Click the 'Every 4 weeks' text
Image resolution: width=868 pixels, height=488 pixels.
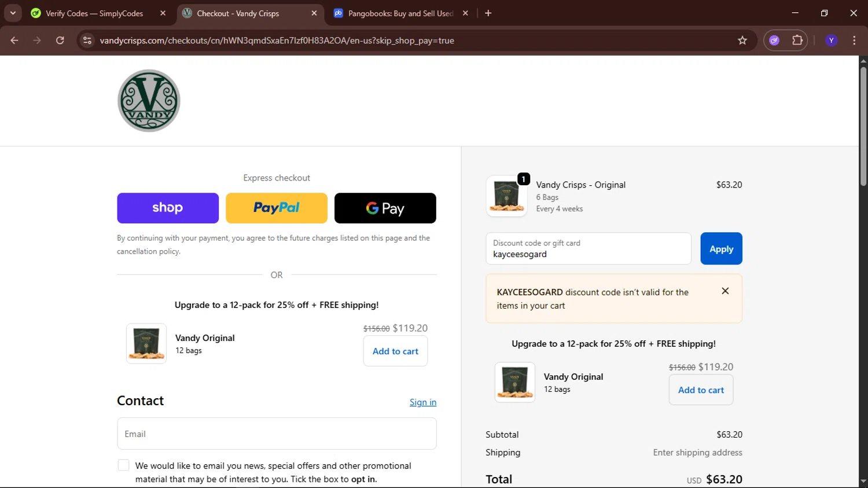point(559,209)
